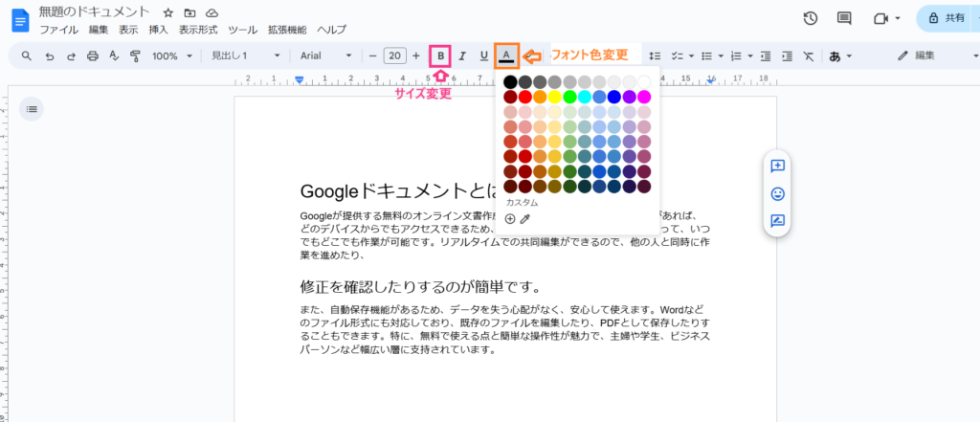The height and width of the screenshot is (422, 980).
Task: Open the 挿入 menu
Action: [158, 31]
